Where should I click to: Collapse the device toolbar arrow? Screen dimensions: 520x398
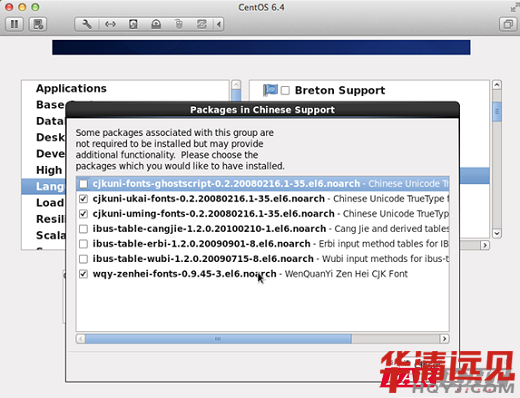coord(219,24)
